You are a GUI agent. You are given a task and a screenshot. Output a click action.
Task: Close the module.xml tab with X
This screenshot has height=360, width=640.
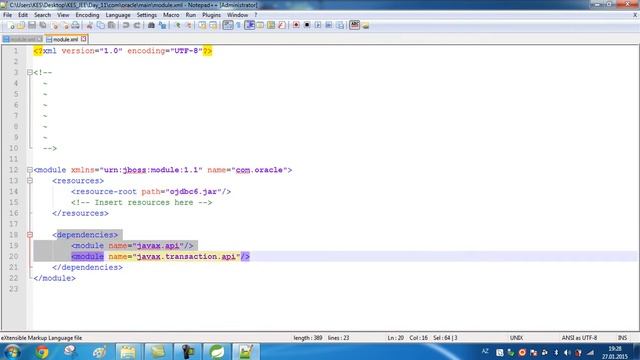83,39
